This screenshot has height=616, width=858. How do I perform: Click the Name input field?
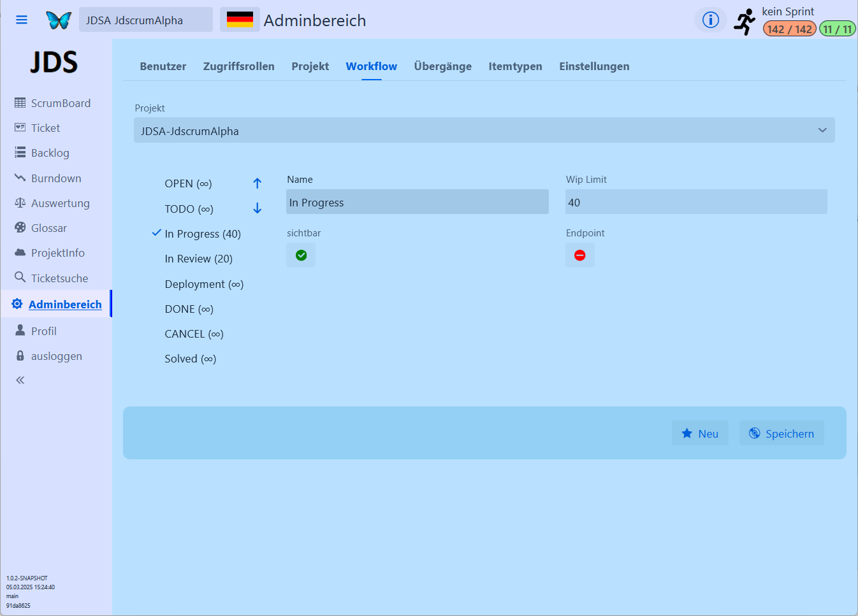pyautogui.click(x=418, y=202)
